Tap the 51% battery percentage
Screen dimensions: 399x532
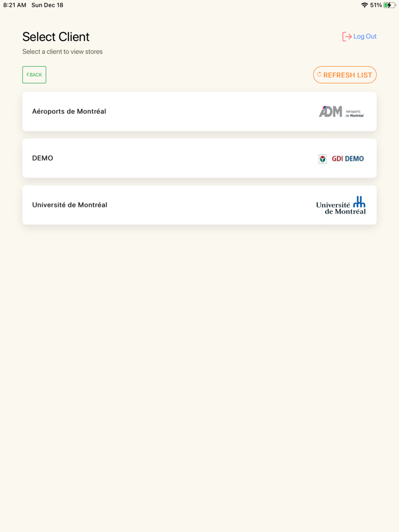pyautogui.click(x=376, y=5)
